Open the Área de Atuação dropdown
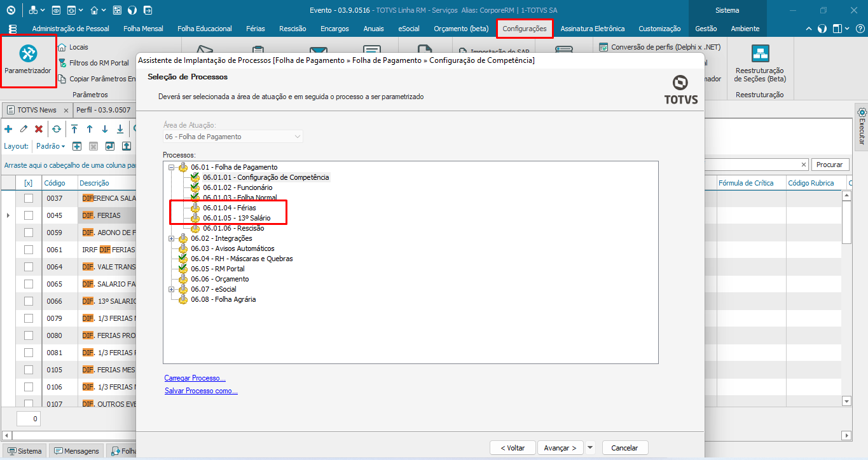868x460 pixels. tap(233, 137)
